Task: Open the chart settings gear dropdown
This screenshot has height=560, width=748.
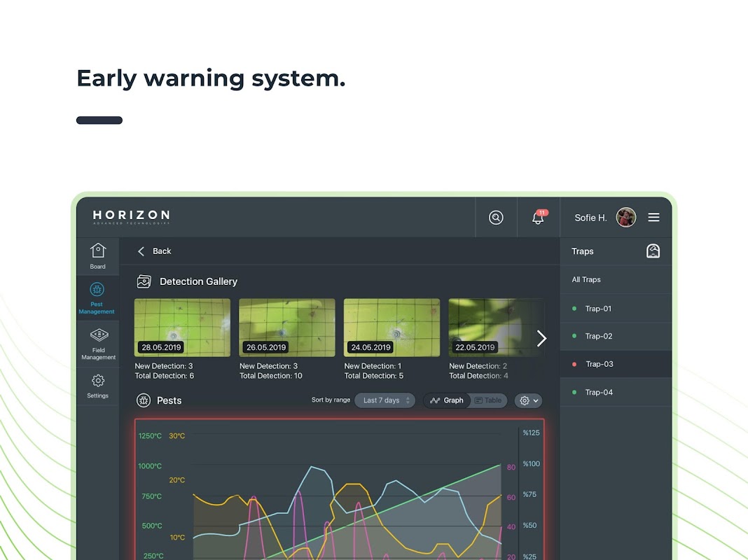Action: click(x=529, y=400)
